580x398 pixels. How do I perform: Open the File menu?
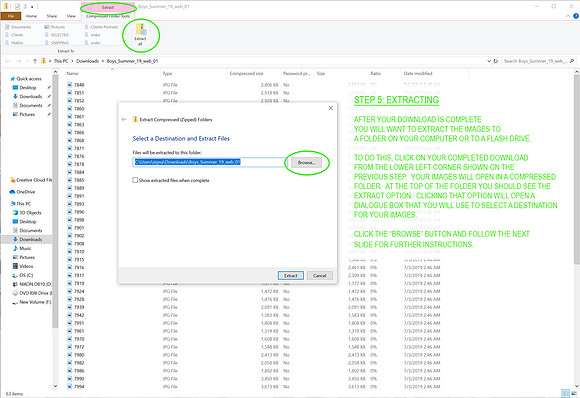[11, 16]
